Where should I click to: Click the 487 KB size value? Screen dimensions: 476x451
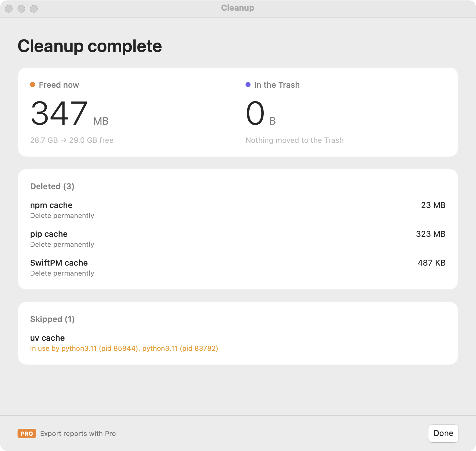click(x=432, y=263)
